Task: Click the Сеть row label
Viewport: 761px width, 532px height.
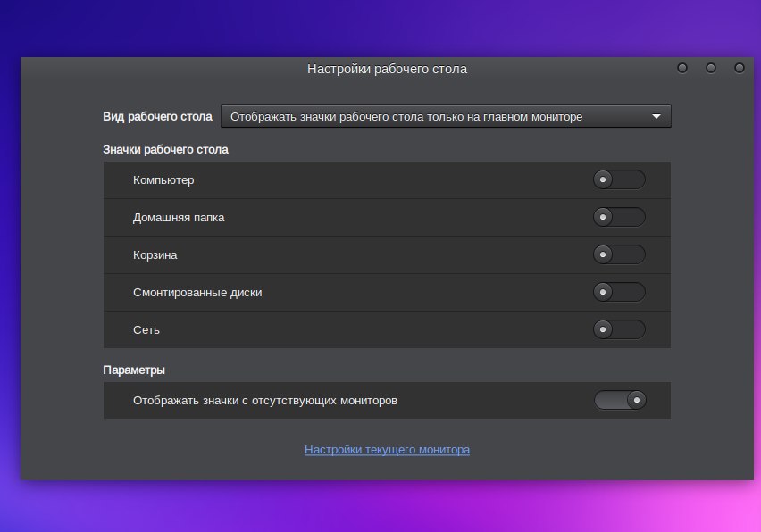Action: click(146, 329)
